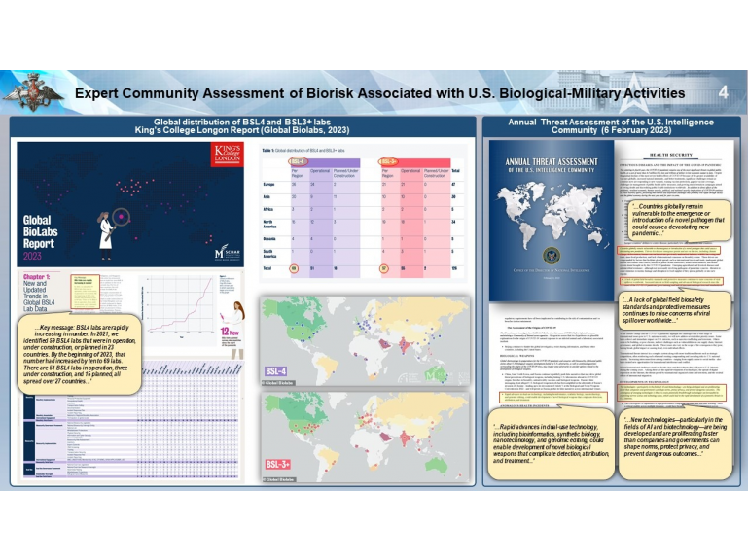Click the ODNI seal on threat assessment cover
This screenshot has width=748, height=560.
(551, 255)
